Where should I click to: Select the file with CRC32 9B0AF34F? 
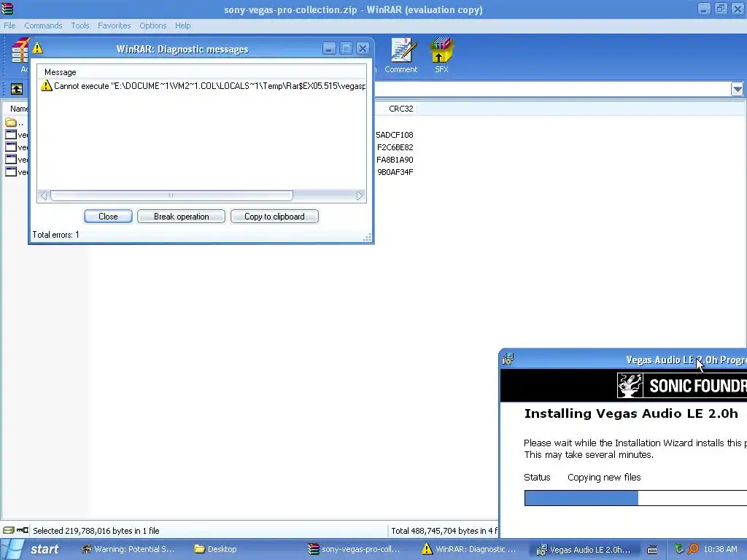(x=17, y=172)
